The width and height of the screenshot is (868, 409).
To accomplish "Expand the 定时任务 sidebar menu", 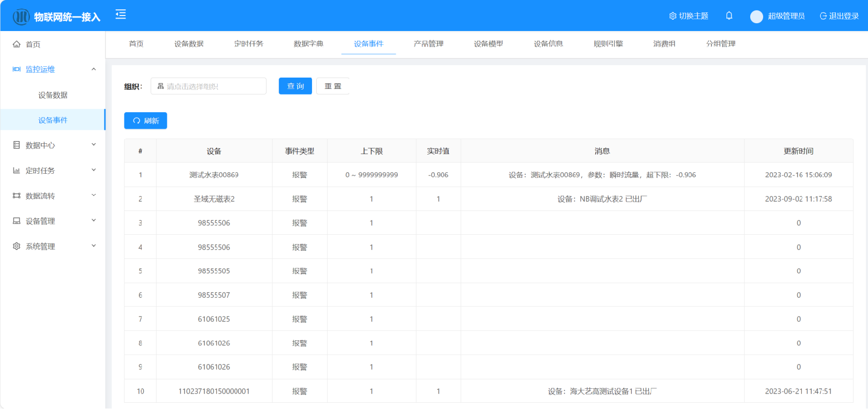I will [x=94, y=170].
